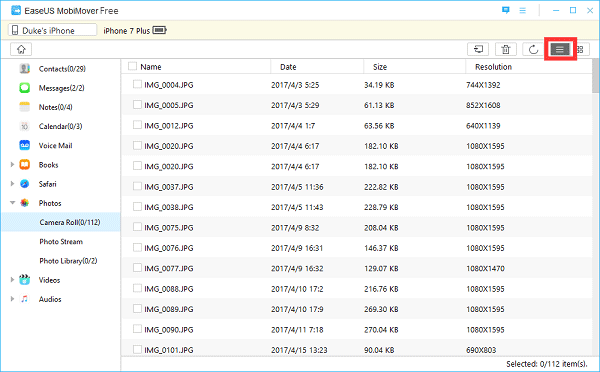This screenshot has height=372, width=600.
Task: Expand the Audios tree node arrow
Action: (12, 299)
